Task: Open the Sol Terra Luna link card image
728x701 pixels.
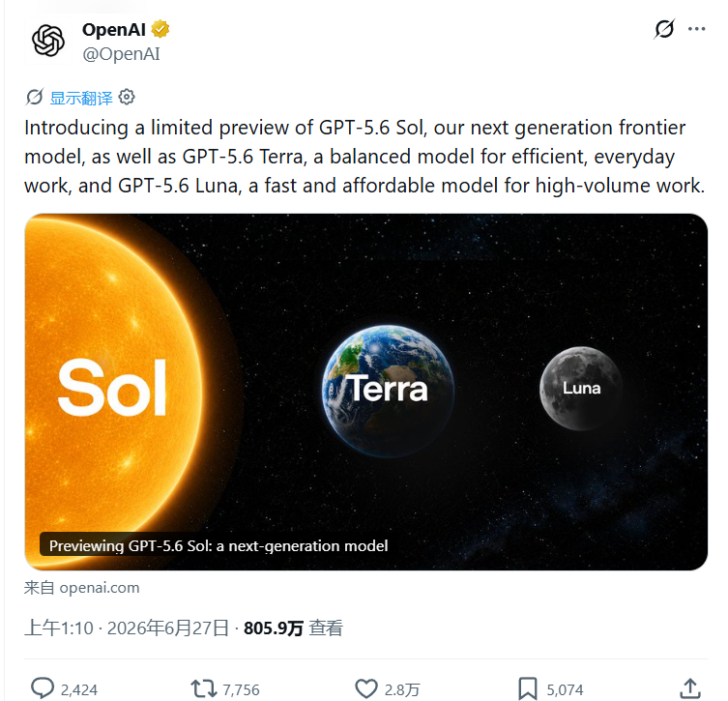Action: (x=366, y=392)
